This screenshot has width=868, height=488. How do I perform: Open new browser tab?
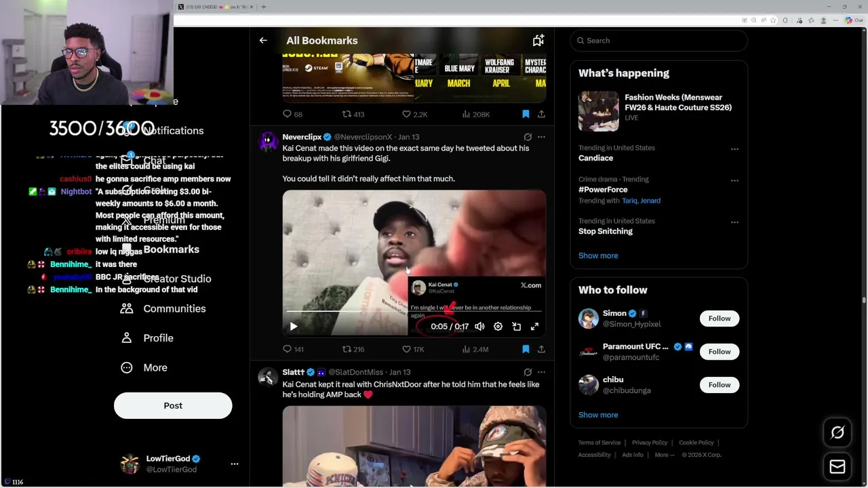pyautogui.click(x=264, y=7)
